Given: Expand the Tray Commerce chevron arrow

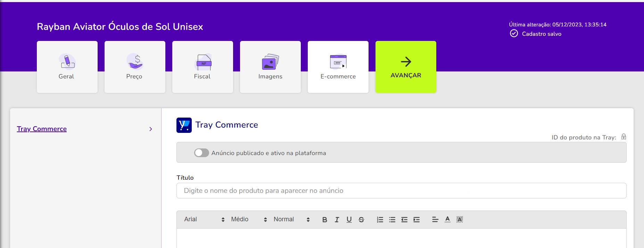Looking at the screenshot, I should point(151,129).
